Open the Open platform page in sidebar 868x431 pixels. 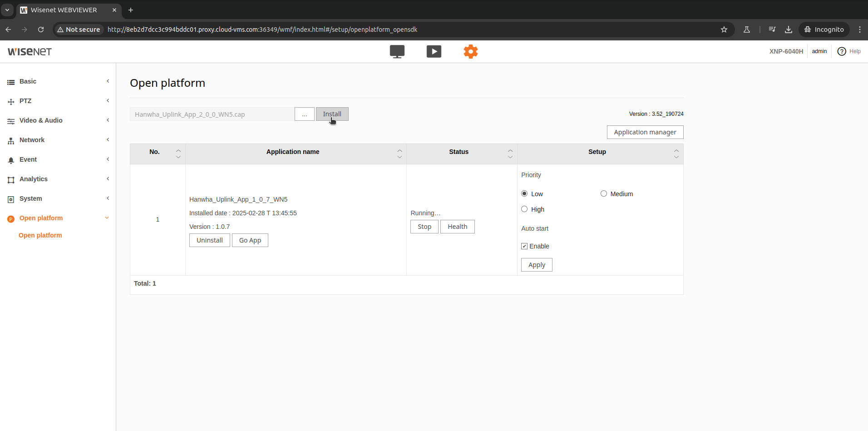click(40, 235)
